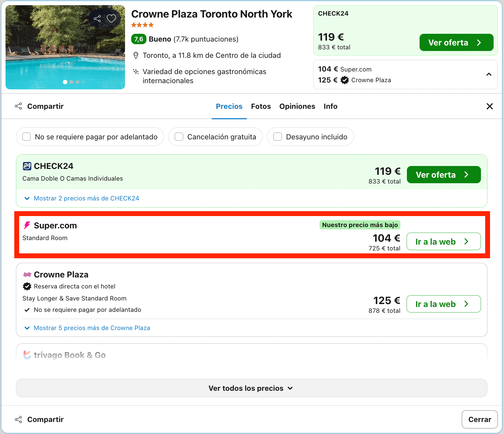Toggle the Cancelación gratuita checkbox

coord(179,137)
